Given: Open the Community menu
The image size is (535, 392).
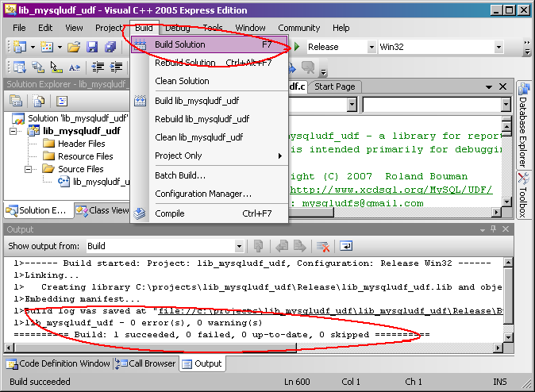Looking at the screenshot, I should (299, 28).
